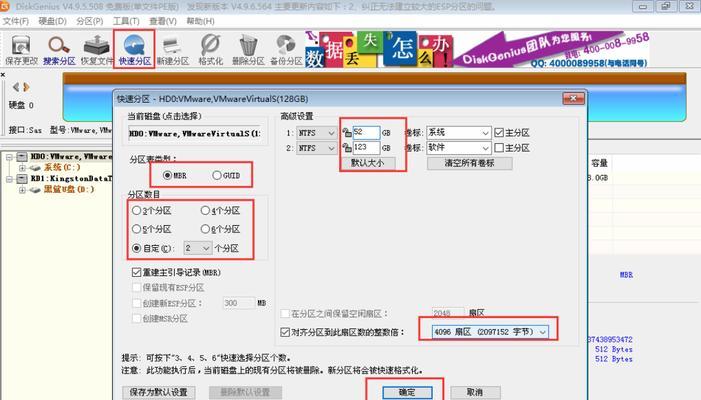
Task: Click the partition 2 size field 123
Action: pos(366,147)
